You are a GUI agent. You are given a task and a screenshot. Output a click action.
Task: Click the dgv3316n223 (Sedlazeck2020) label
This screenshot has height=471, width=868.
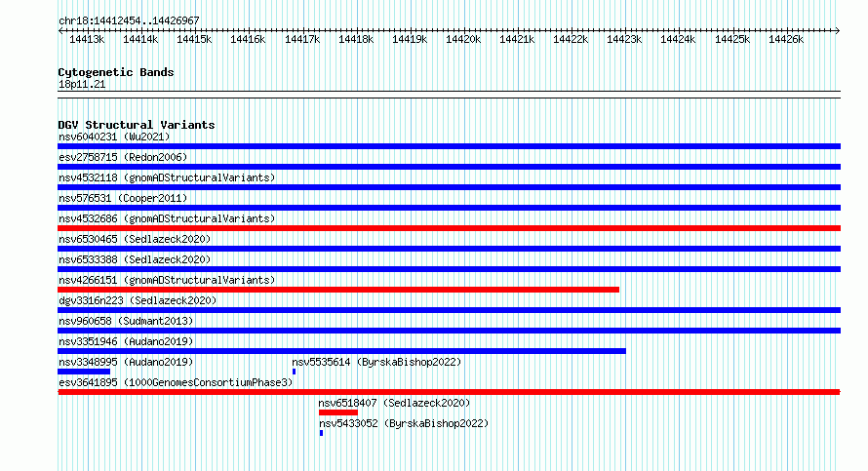[138, 300]
